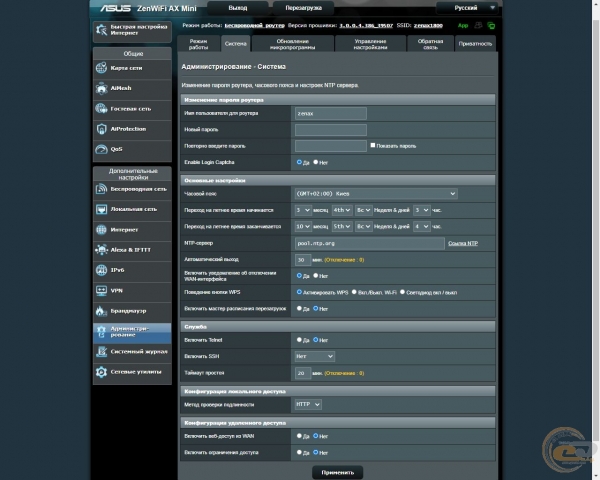Open DST end week dropdown showing 5th
Screen dimensions: 600x480
[x=342, y=227]
